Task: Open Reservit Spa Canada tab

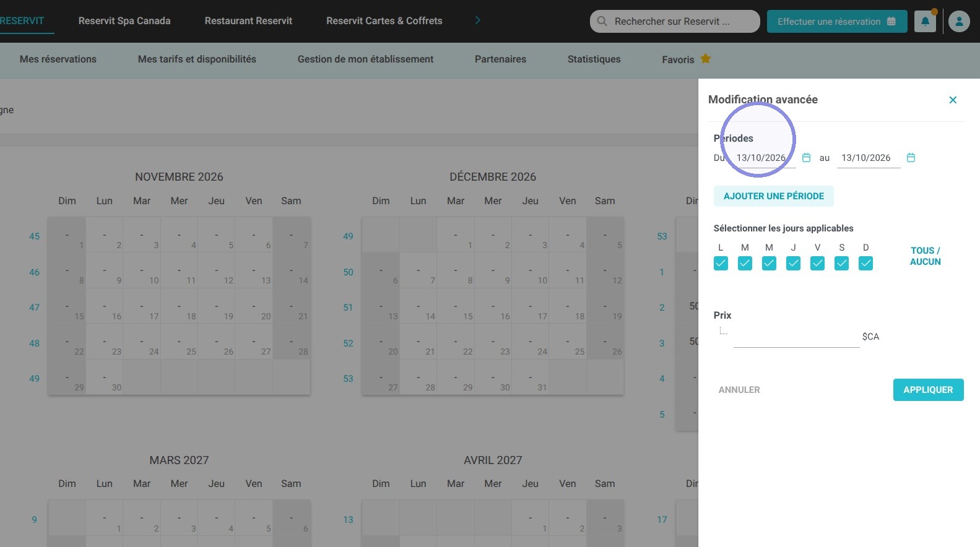Action: (124, 20)
